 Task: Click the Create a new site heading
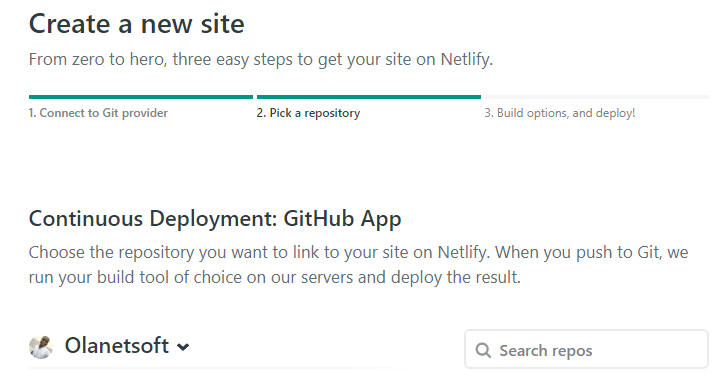click(136, 24)
